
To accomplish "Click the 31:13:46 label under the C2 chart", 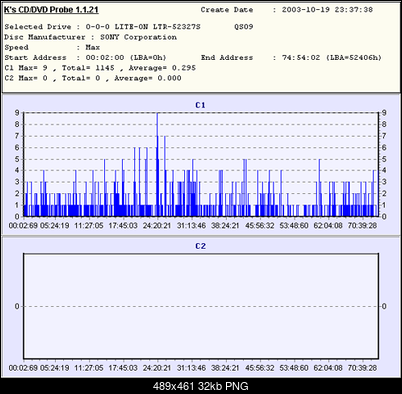I will [191, 368].
